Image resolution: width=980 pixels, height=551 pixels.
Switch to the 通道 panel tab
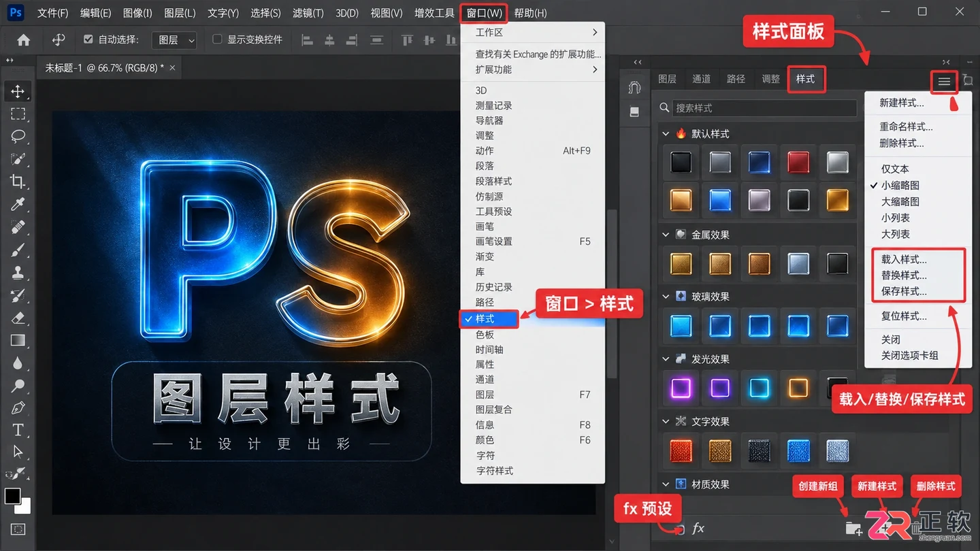pyautogui.click(x=702, y=79)
